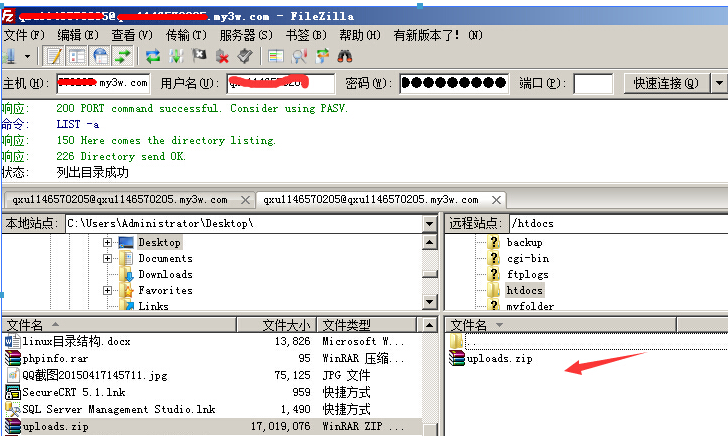This screenshot has width=728, height=436.
Task: Open the Site Manager icon
Action: pos(10,56)
